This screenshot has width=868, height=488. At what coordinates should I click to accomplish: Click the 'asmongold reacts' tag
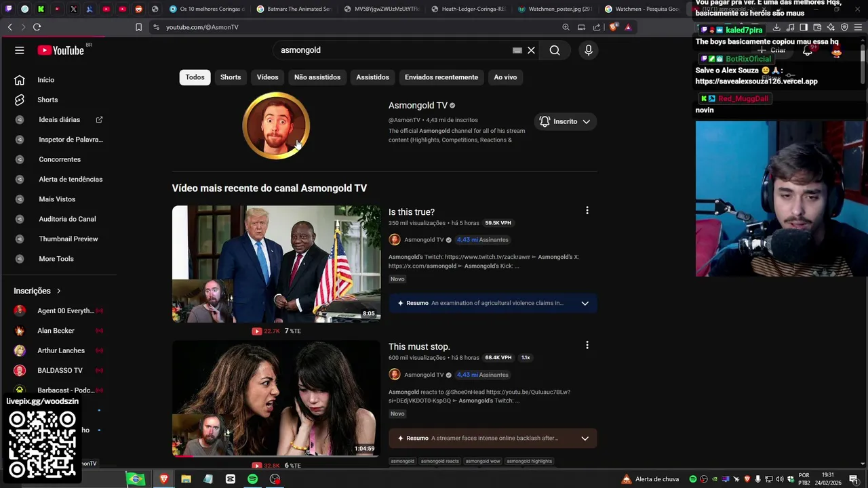440,461
